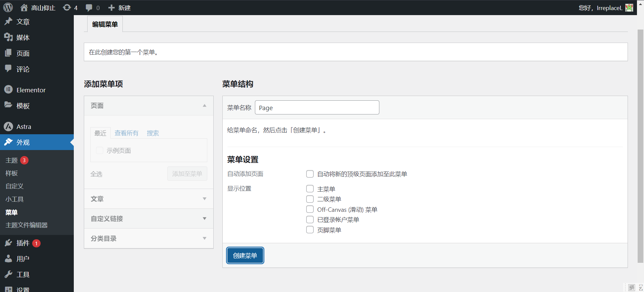
Task: Click the Astra logo icon
Action: (8, 127)
